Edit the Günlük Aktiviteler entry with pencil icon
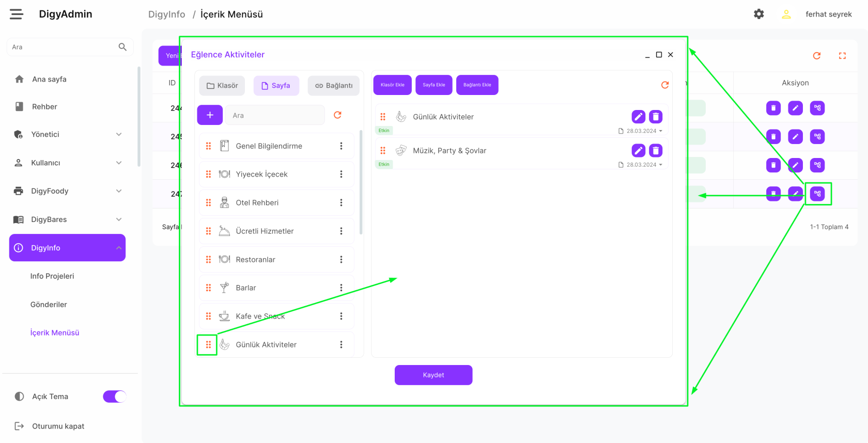Image resolution: width=868 pixels, height=443 pixels. tap(638, 117)
